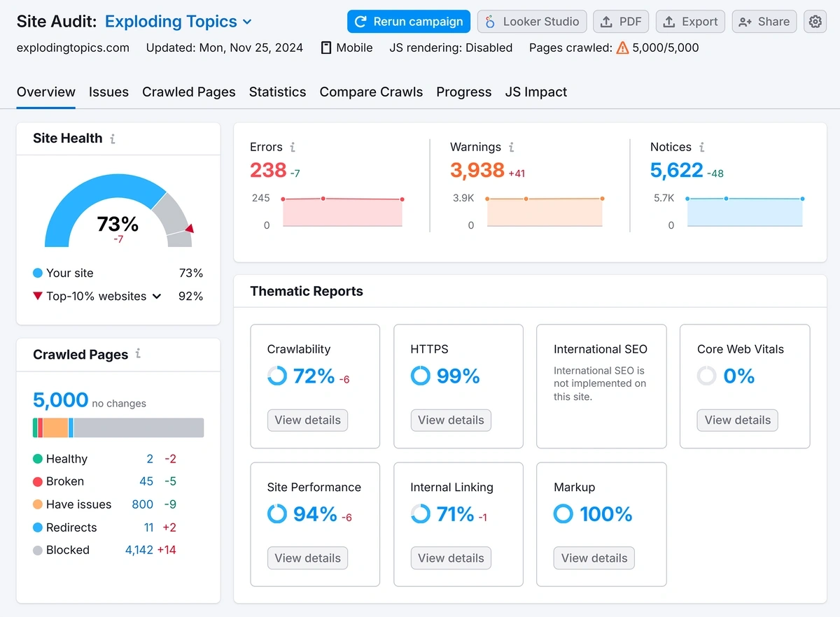
Task: Click the Internal Linking donut icon
Action: point(421,514)
